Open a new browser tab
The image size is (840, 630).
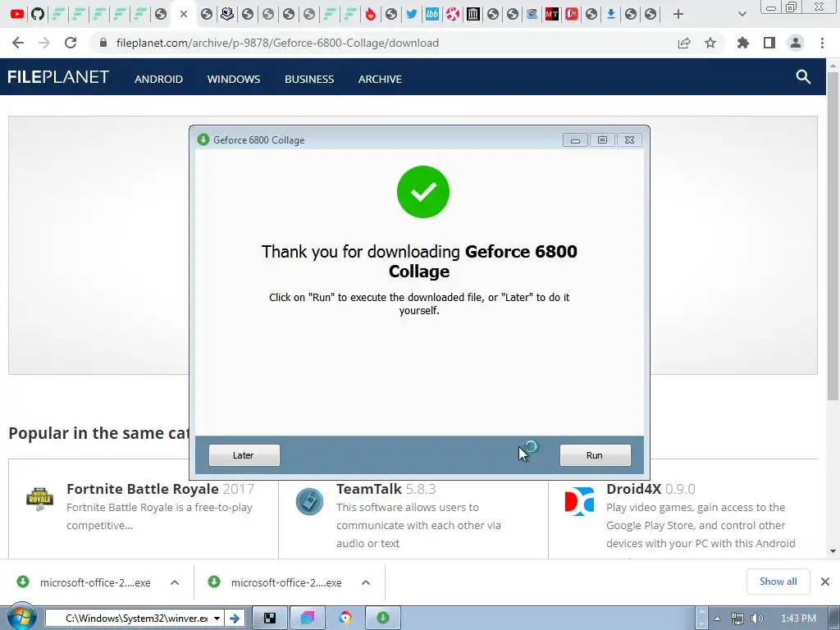pos(678,14)
